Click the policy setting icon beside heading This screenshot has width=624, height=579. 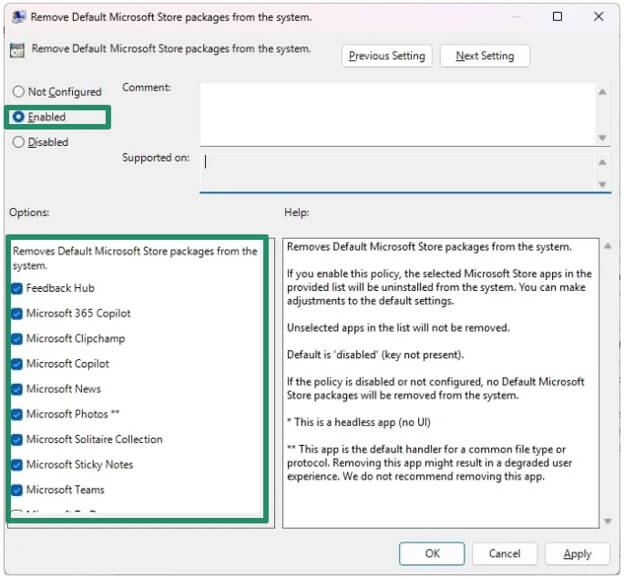(x=17, y=51)
